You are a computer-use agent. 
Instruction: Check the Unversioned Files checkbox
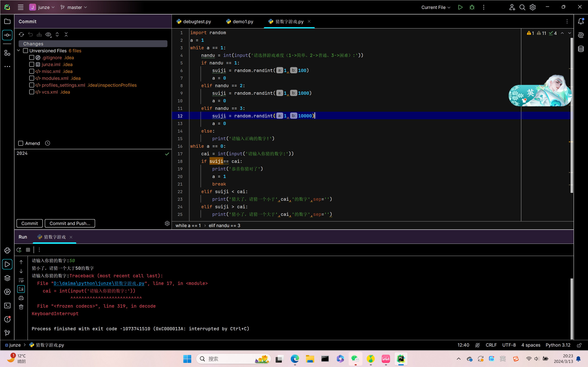(x=25, y=51)
